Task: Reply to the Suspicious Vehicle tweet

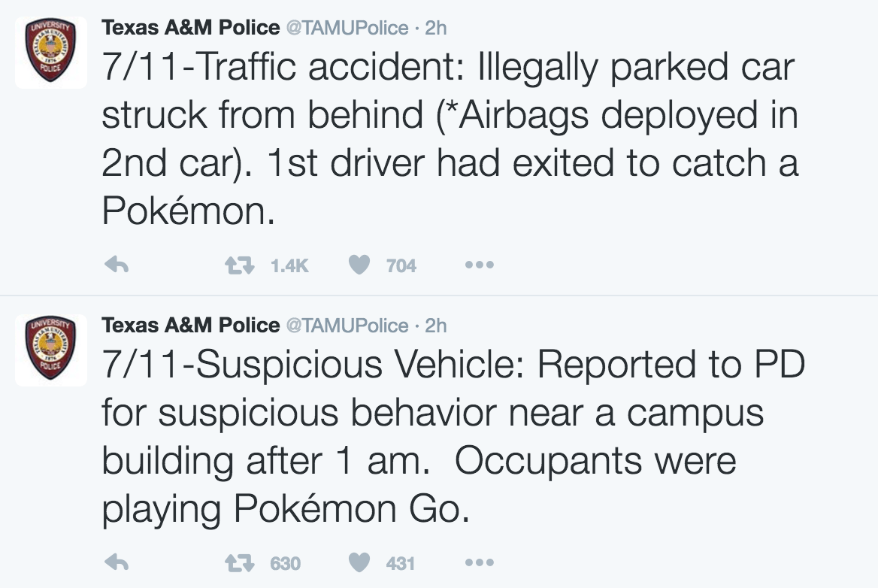Action: click(117, 562)
